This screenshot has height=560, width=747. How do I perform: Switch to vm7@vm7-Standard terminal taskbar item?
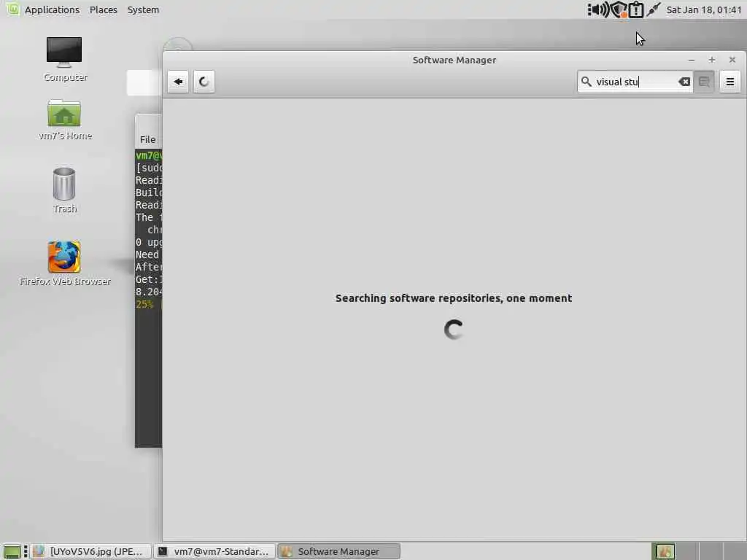[214, 551]
